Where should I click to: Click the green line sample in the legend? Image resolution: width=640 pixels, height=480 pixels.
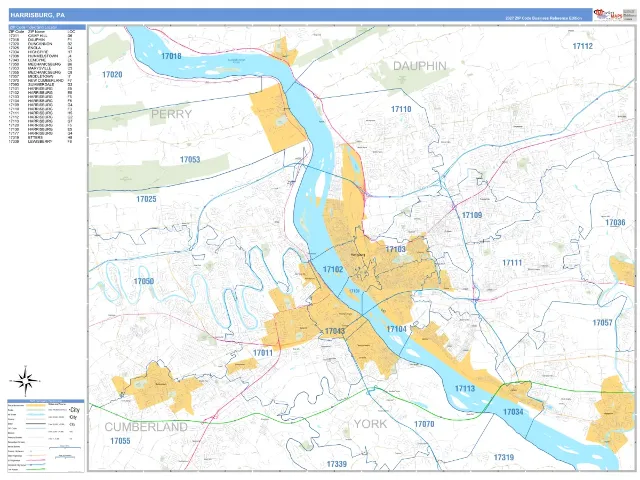click(36, 469)
